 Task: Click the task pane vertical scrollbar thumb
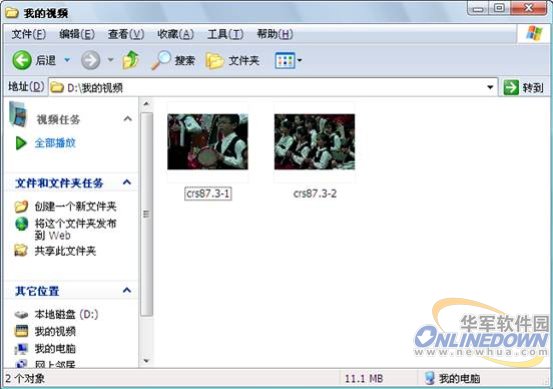pyautogui.click(x=146, y=214)
